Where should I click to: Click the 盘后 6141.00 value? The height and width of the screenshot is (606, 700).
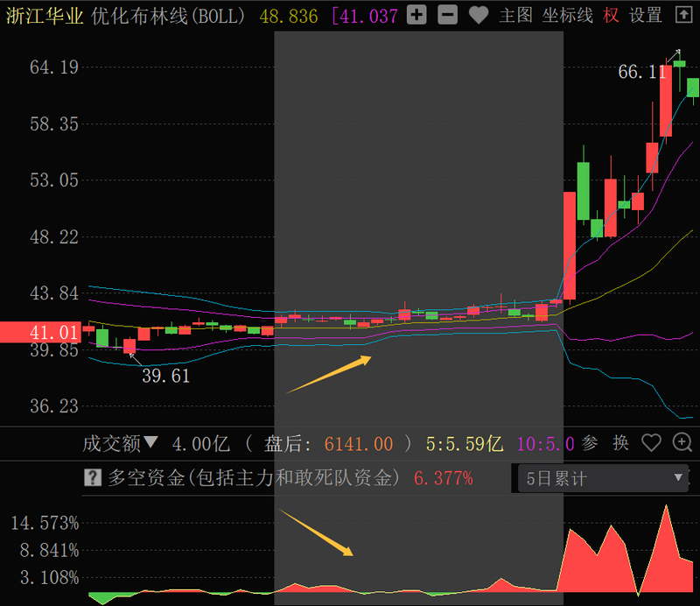coord(329,444)
